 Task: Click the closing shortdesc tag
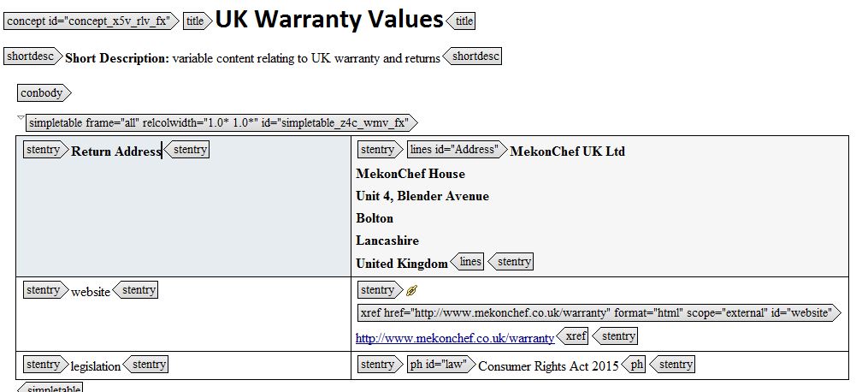[473, 56]
